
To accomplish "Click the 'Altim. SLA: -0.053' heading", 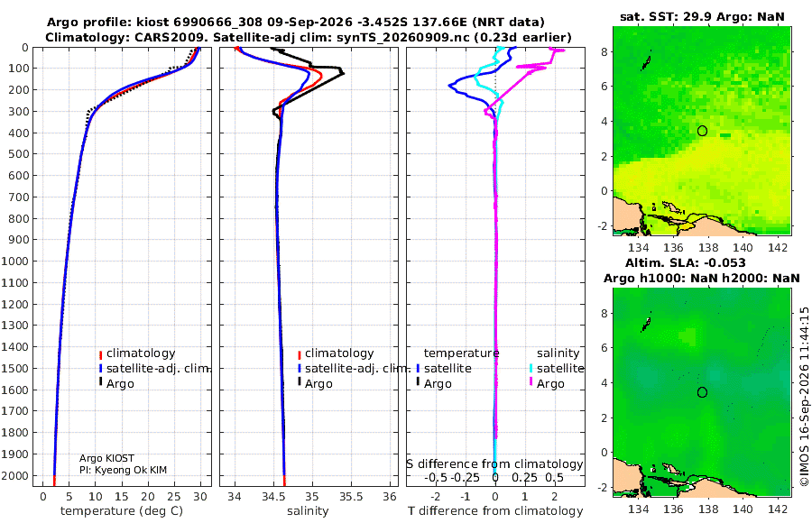I will (x=686, y=262).
